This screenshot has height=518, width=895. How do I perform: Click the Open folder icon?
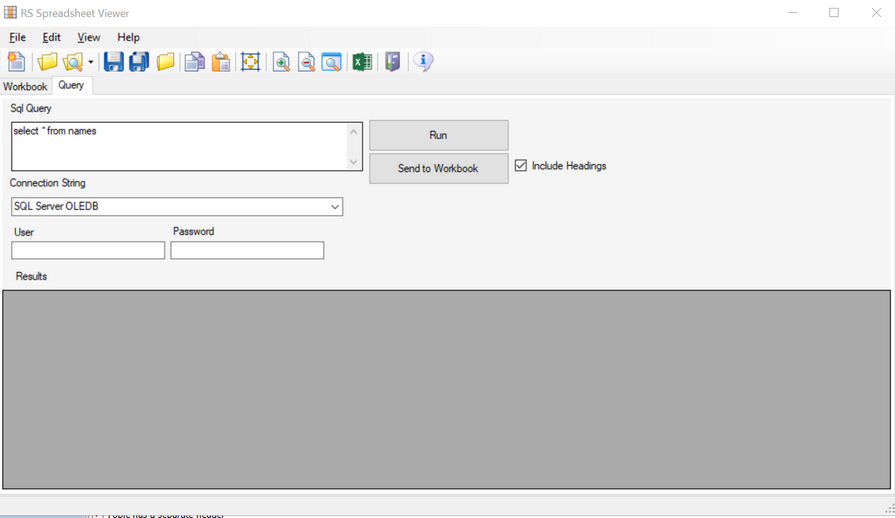[47, 62]
